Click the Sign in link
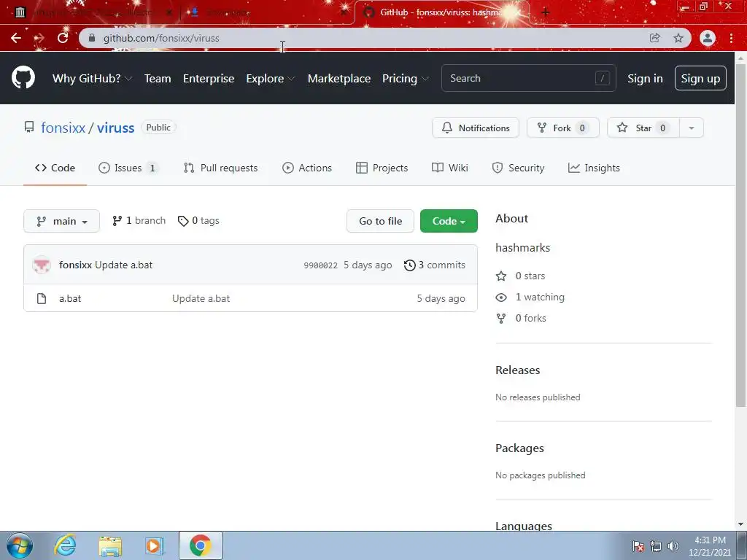 point(645,79)
